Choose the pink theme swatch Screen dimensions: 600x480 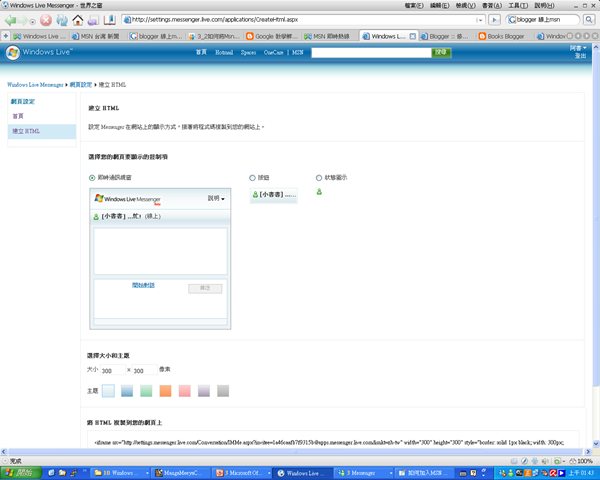(x=184, y=391)
